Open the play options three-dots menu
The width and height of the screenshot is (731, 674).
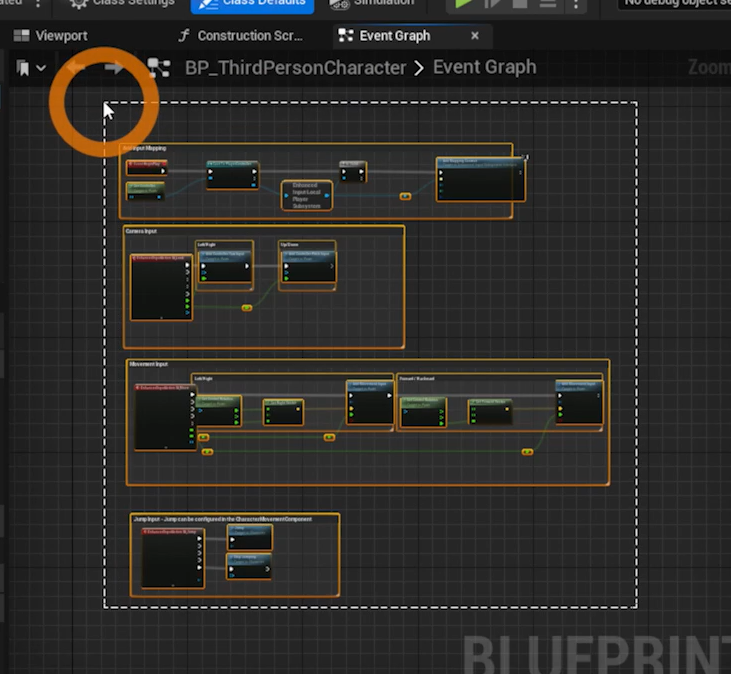click(x=576, y=4)
